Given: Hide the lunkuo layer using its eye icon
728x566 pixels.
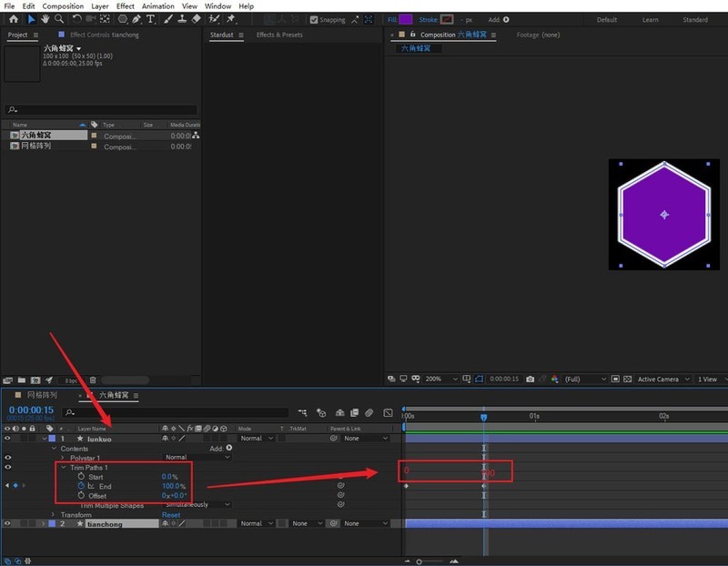Looking at the screenshot, I should [8, 439].
